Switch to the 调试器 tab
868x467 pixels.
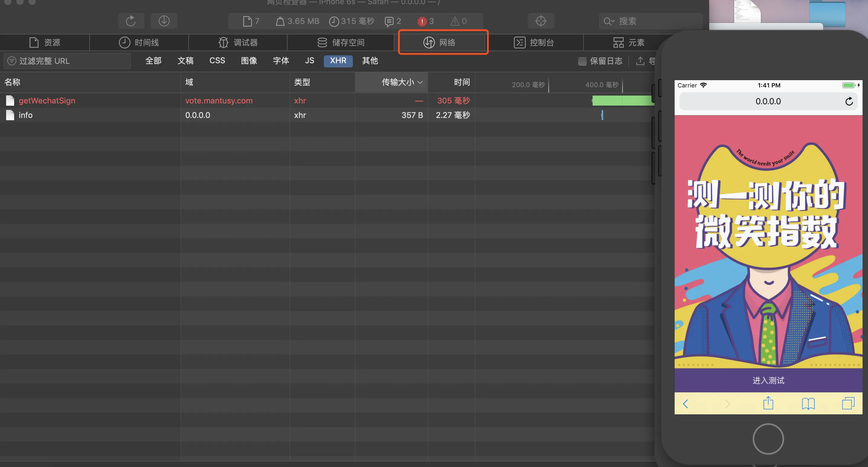click(x=238, y=42)
